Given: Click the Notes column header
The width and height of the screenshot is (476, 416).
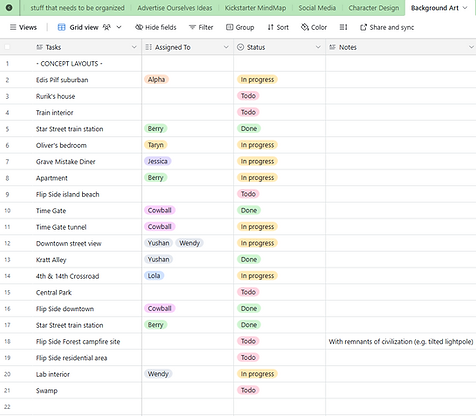Looking at the screenshot, I should (x=401, y=47).
